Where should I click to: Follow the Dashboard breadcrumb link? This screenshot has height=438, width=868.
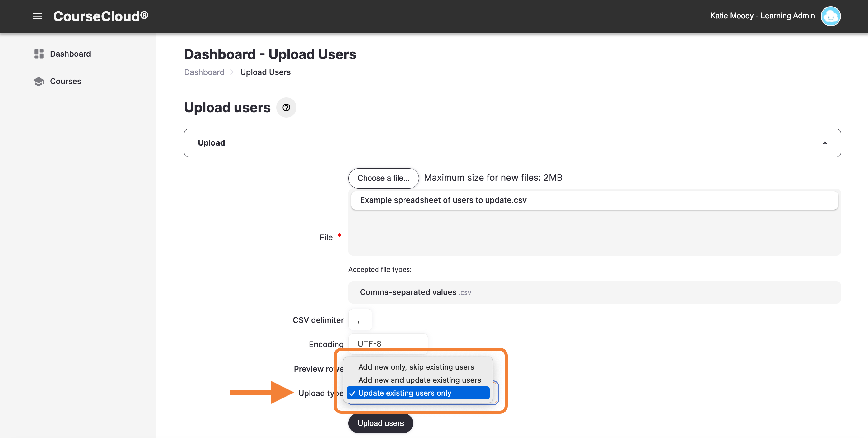(x=204, y=72)
